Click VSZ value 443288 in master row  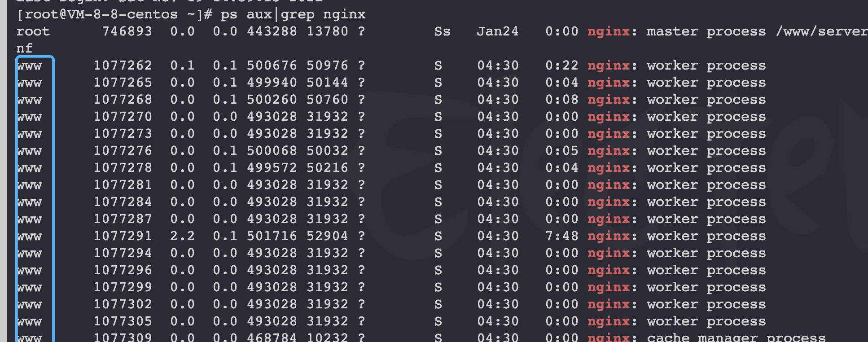pos(272,31)
